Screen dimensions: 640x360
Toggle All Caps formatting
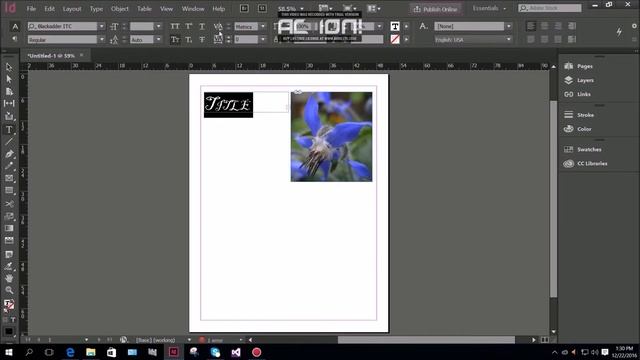(x=175, y=26)
